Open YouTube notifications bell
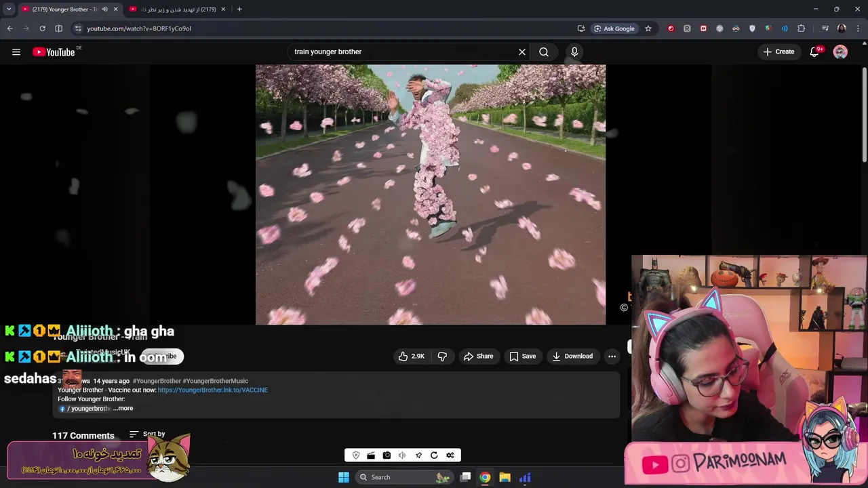The width and height of the screenshot is (868, 488). [x=815, y=52]
